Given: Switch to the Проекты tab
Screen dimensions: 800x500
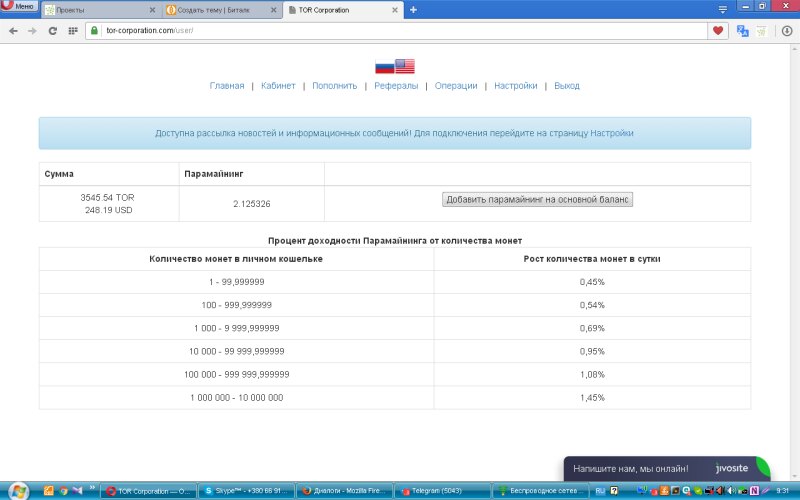Looking at the screenshot, I should point(98,9).
